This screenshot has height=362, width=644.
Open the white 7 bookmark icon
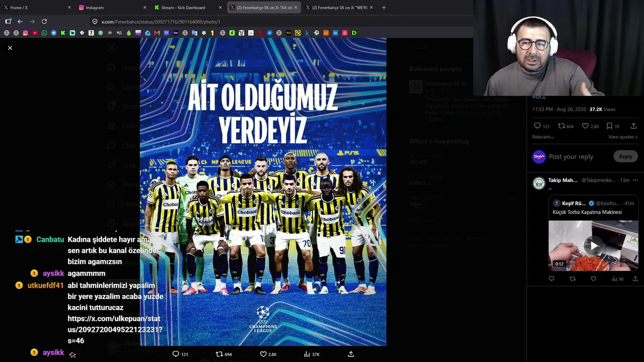coord(91,33)
